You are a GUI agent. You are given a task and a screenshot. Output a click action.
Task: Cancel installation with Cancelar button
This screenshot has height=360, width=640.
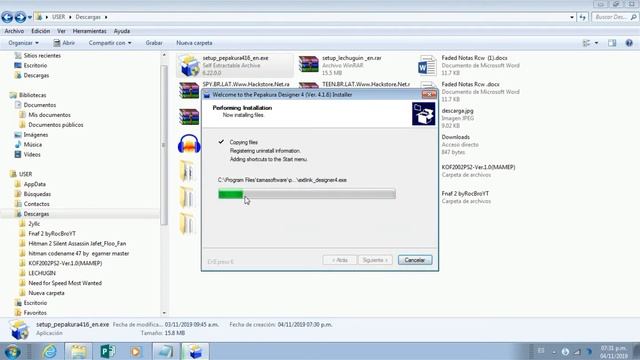415,260
